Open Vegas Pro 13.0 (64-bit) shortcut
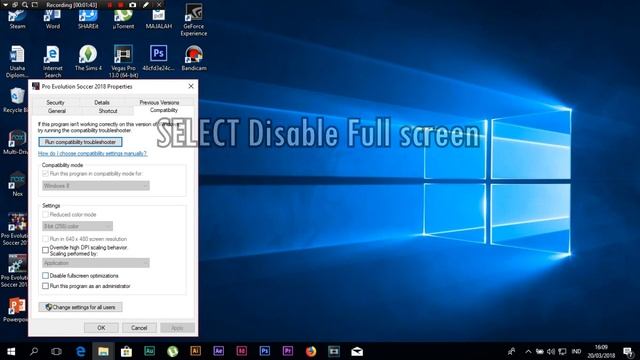Screen dimensions: 640x360 coord(123,61)
